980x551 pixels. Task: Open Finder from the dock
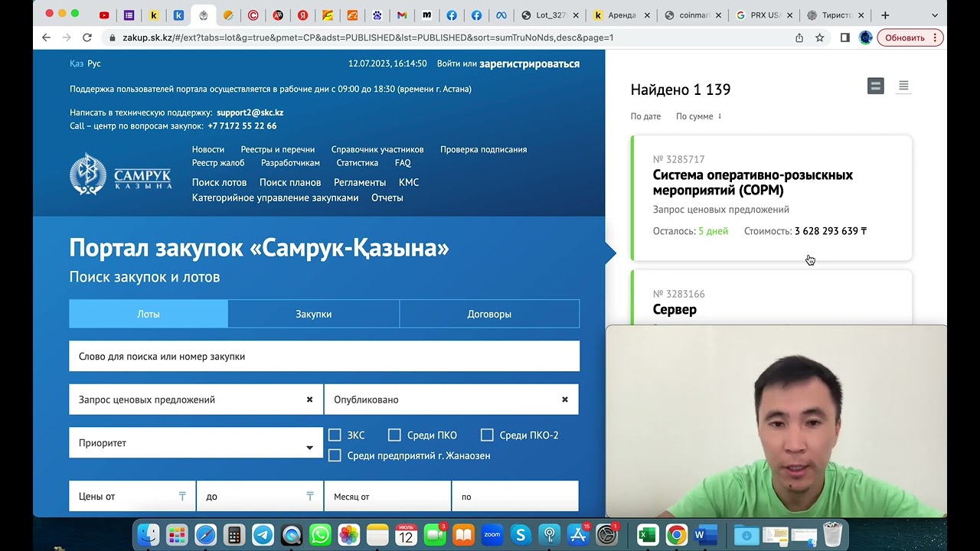click(149, 535)
